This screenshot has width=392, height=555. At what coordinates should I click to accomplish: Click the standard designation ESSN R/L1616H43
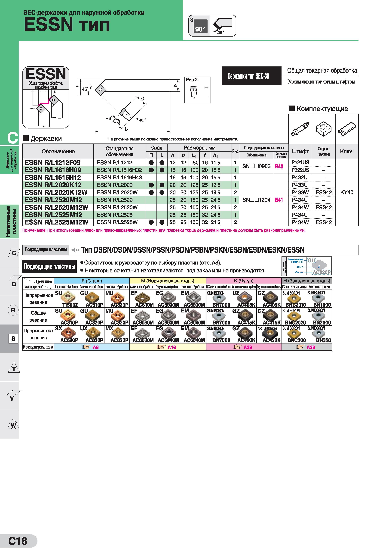[119, 177]
